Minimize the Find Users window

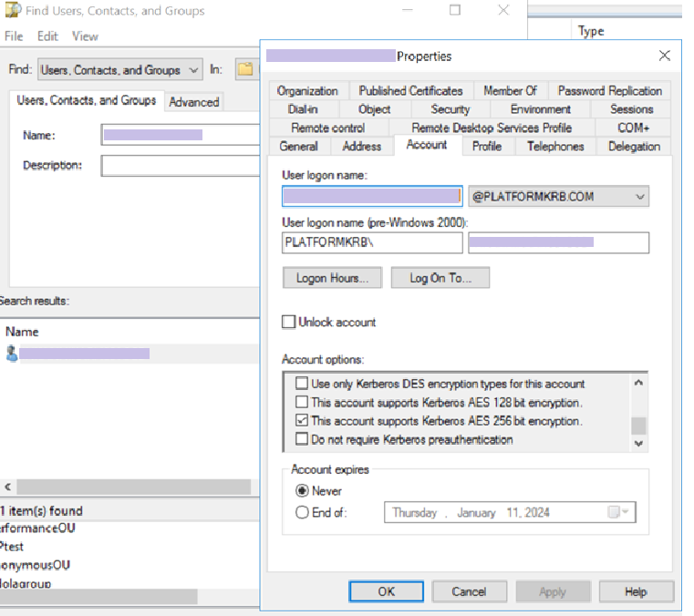(408, 10)
